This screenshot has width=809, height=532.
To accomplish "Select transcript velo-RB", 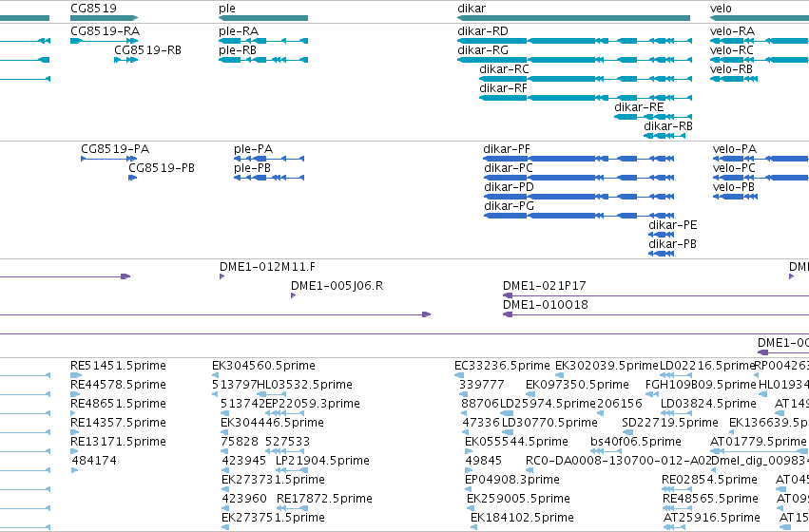I will pos(734,79).
